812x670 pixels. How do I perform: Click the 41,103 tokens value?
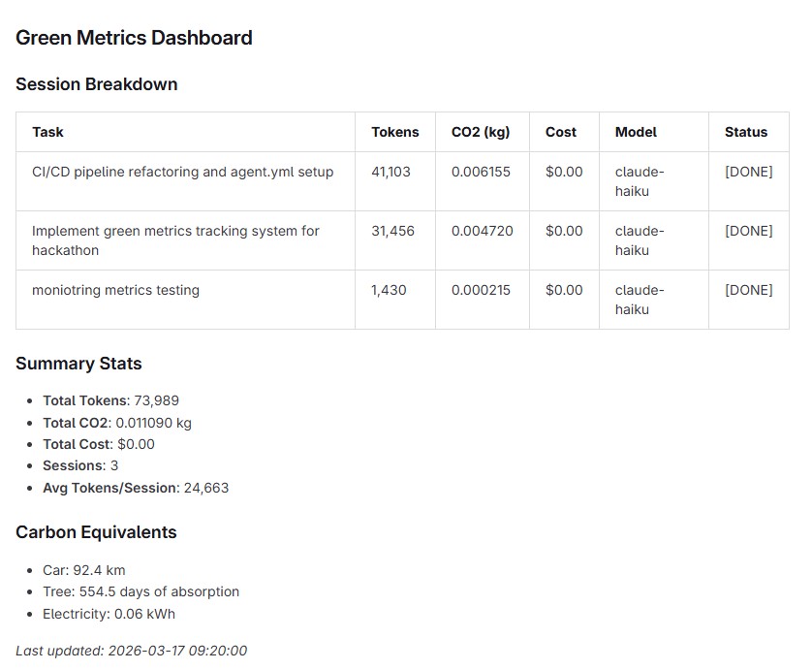click(x=390, y=172)
